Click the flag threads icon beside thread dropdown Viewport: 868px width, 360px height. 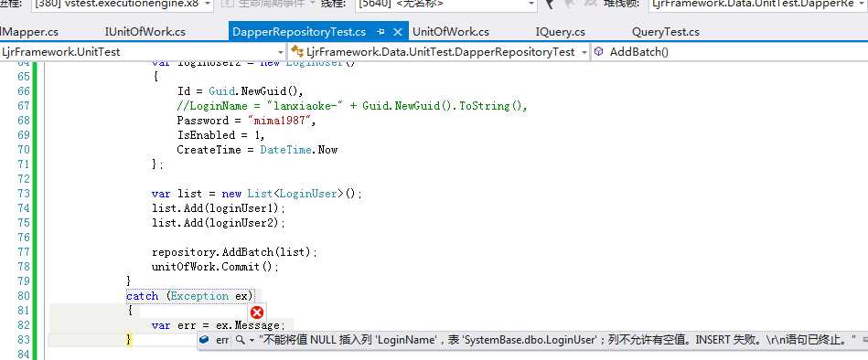click(549, 5)
